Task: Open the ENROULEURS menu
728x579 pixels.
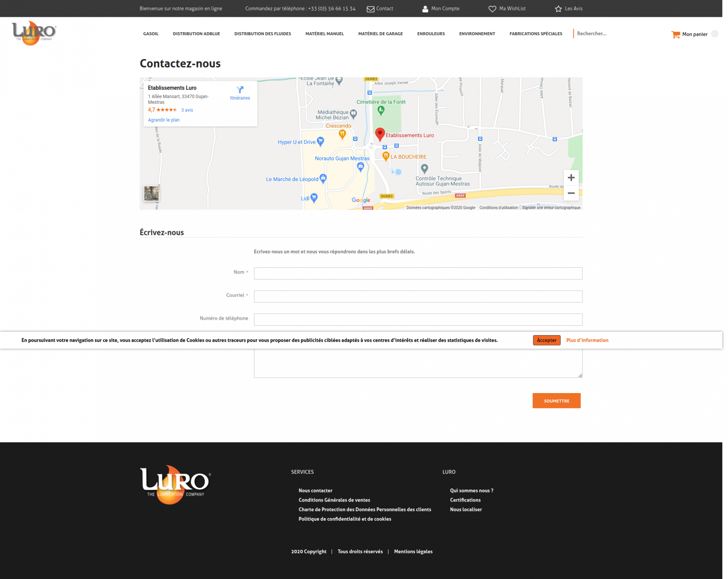Action: [431, 34]
